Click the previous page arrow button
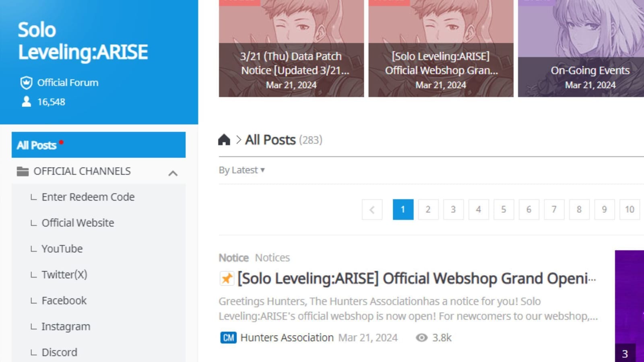The width and height of the screenshot is (644, 362). click(x=372, y=210)
